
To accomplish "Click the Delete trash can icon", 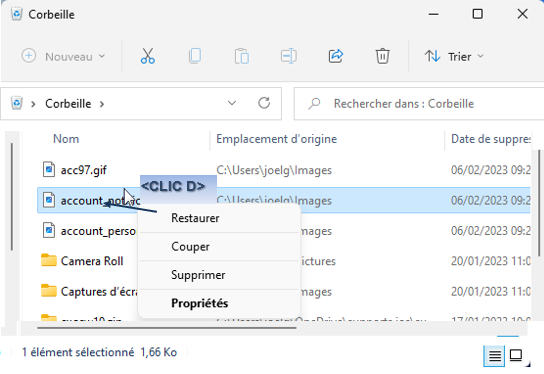I will pyautogui.click(x=382, y=56).
